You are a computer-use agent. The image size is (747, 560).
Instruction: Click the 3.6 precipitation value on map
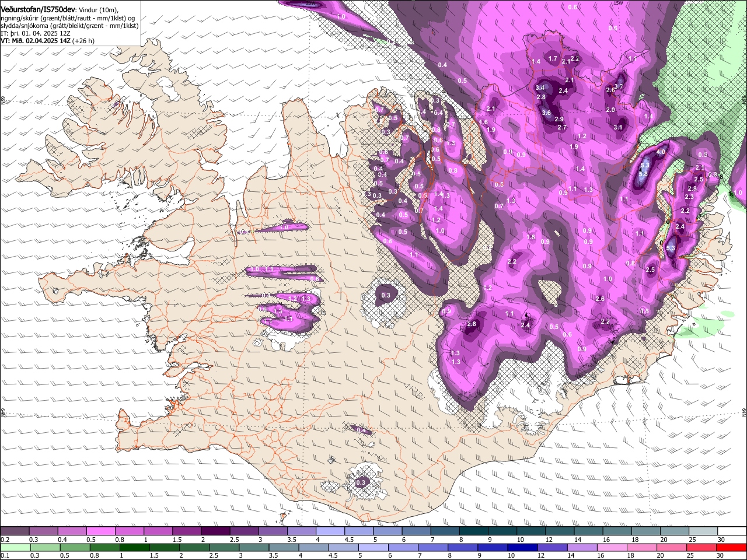point(546,113)
